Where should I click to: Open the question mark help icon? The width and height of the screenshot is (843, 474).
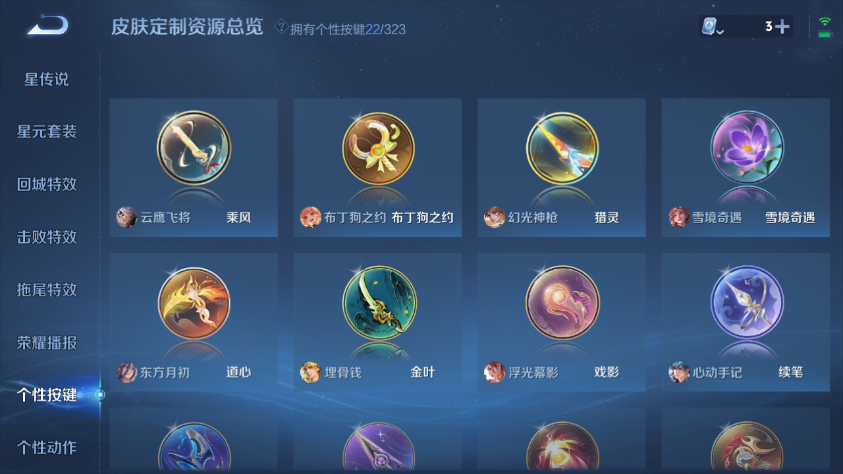281,26
